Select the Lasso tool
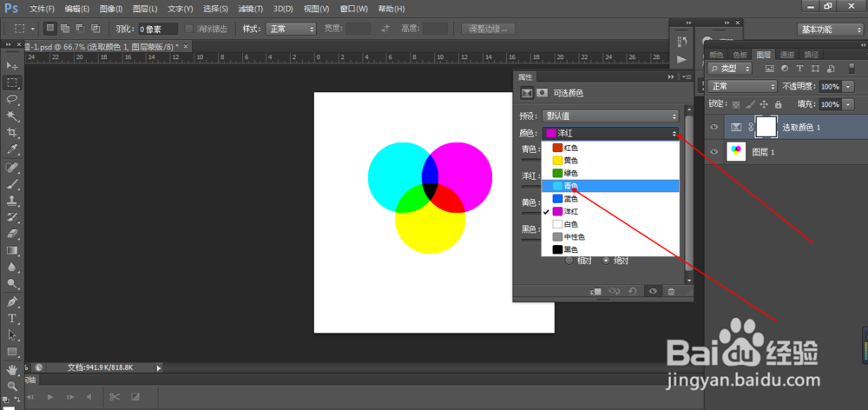This screenshot has height=410, width=868. [x=11, y=99]
